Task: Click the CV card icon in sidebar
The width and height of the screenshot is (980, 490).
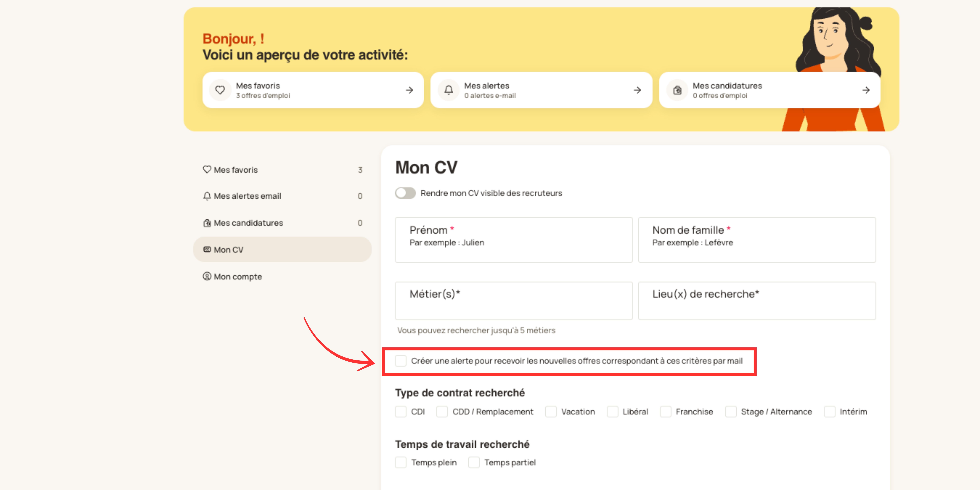Action: coord(207,250)
